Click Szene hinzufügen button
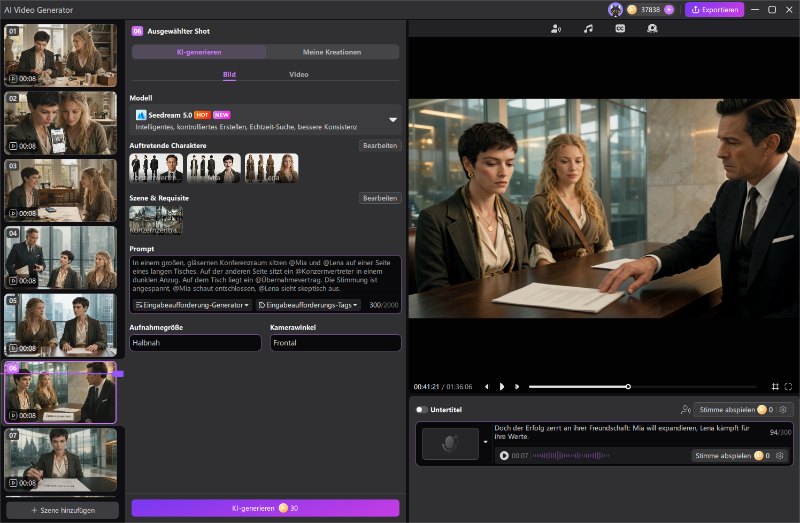This screenshot has height=523, width=800. pyautogui.click(x=62, y=510)
